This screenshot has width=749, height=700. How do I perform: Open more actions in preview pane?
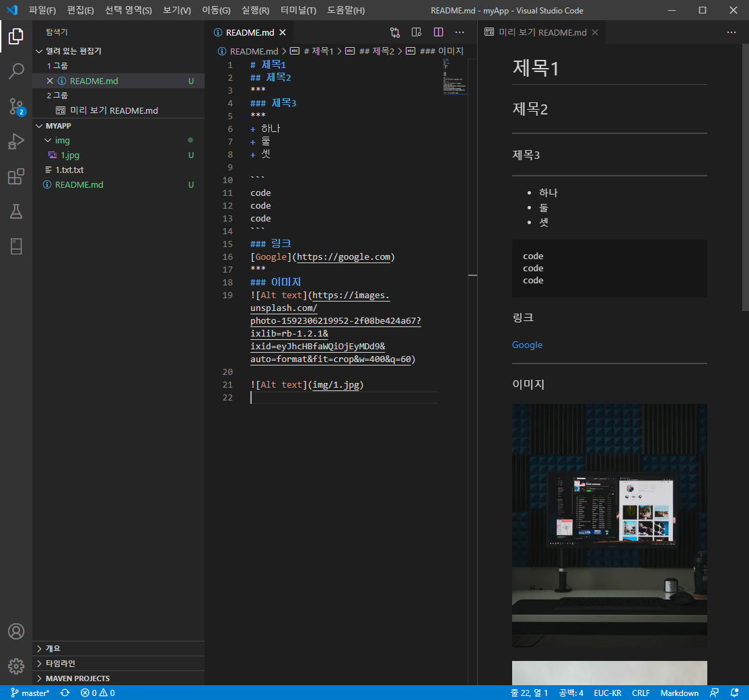[x=732, y=32]
